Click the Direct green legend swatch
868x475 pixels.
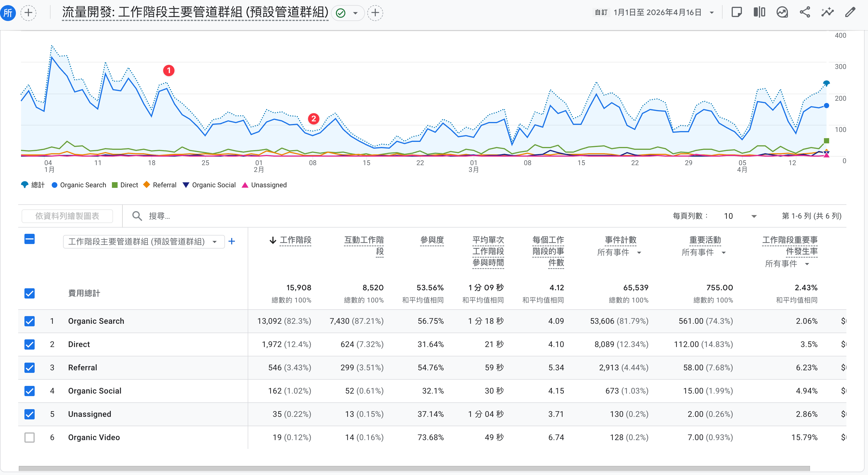[x=114, y=185]
